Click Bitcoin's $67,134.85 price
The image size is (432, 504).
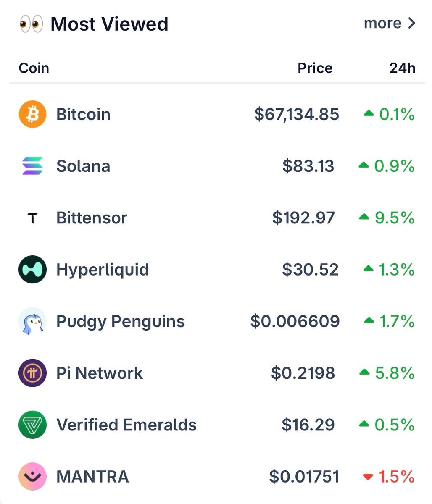point(296,114)
